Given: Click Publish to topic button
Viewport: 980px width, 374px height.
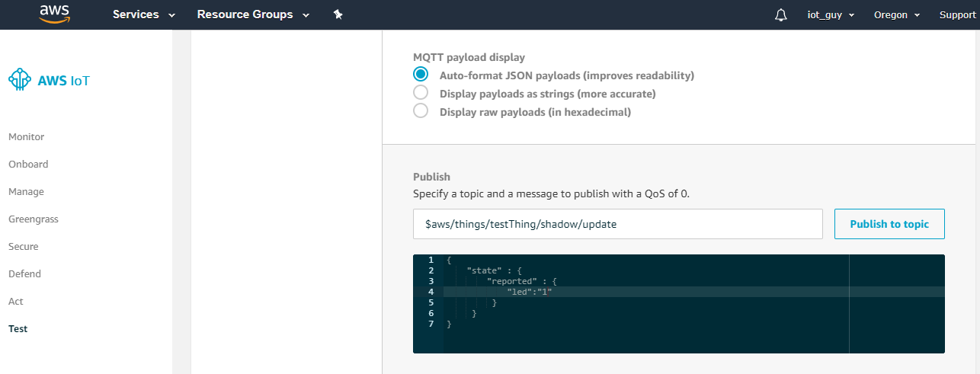Looking at the screenshot, I should click(889, 224).
